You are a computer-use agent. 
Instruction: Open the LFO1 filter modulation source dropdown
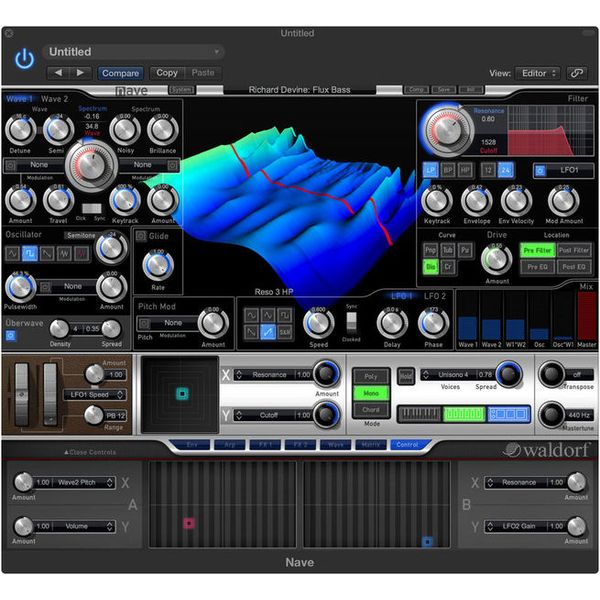coord(562,171)
